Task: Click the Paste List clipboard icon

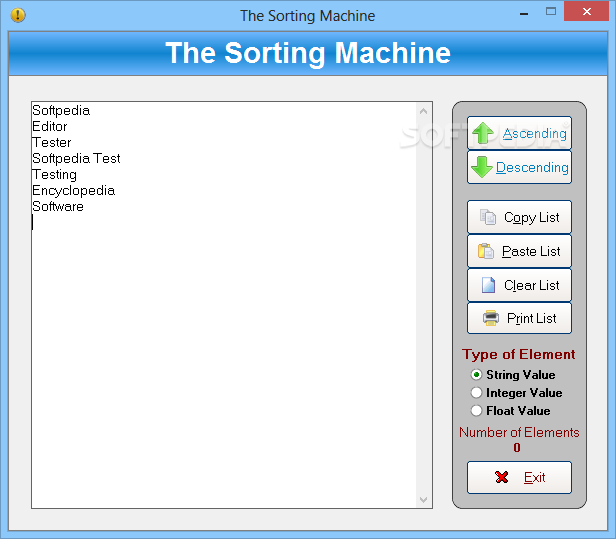Action: point(486,251)
